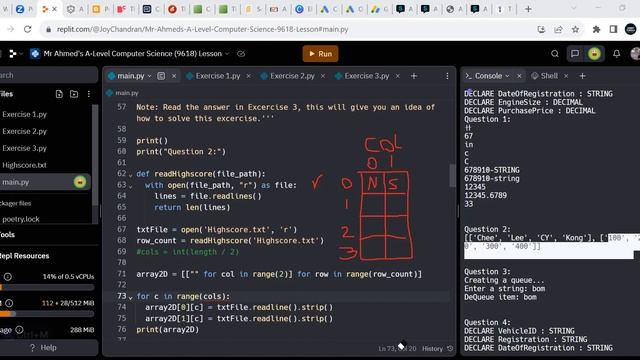Click the file tree scrollbar

click(x=95, y=155)
